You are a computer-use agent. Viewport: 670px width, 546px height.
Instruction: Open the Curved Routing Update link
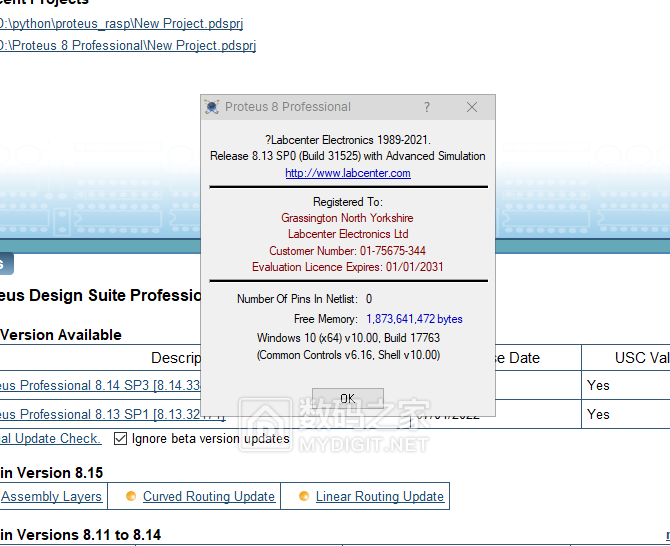point(209,496)
